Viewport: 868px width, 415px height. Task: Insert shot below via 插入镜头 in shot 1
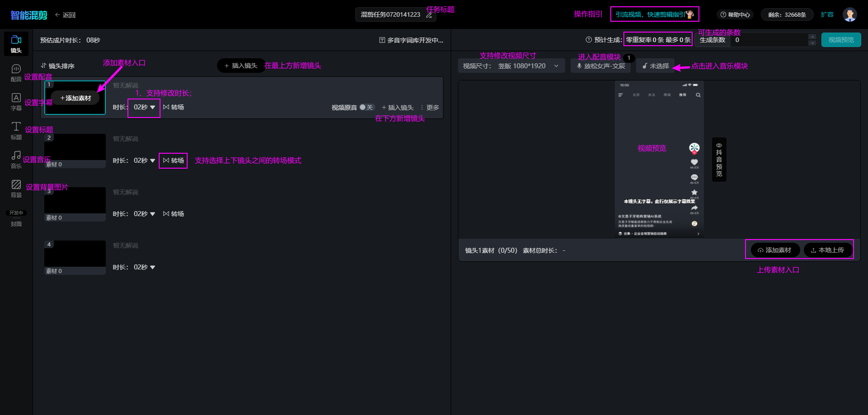pyautogui.click(x=398, y=108)
